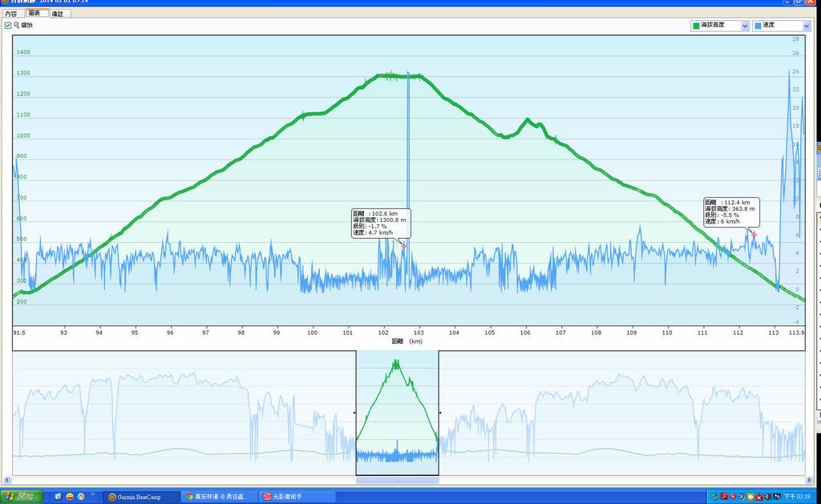Click the safely remove hardware tray icon

tap(715, 497)
